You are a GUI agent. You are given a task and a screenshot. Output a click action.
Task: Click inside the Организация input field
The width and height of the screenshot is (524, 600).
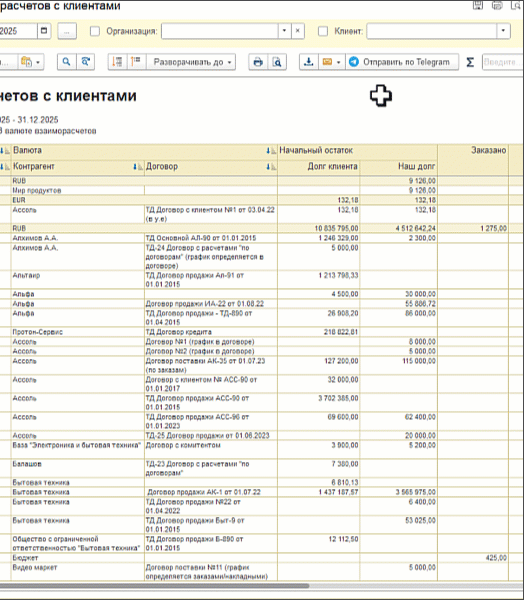[220, 31]
